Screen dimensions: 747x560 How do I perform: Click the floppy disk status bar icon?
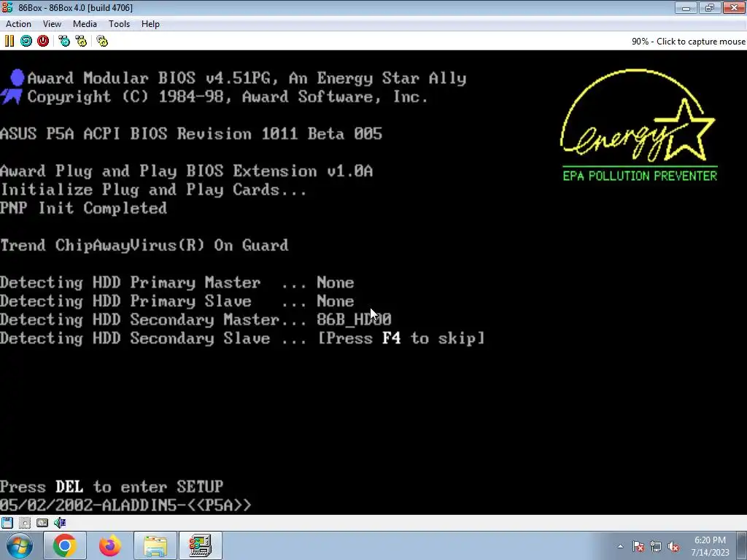[x=7, y=522]
